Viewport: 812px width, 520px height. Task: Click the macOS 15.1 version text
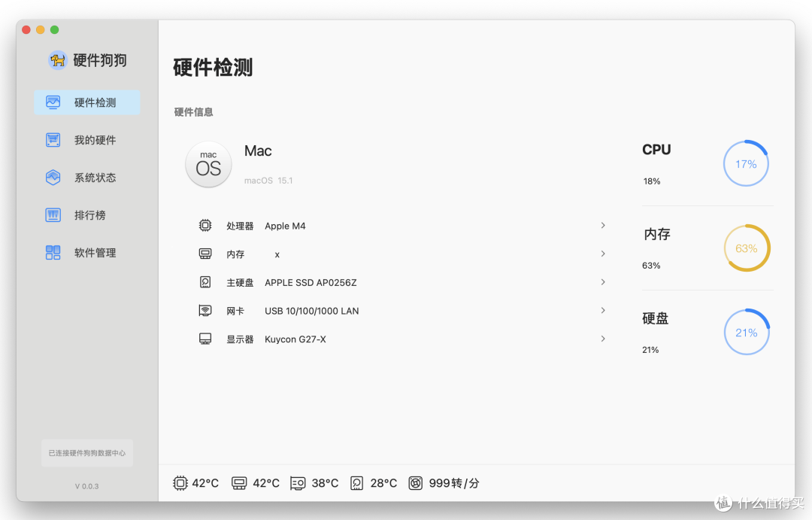(x=268, y=181)
